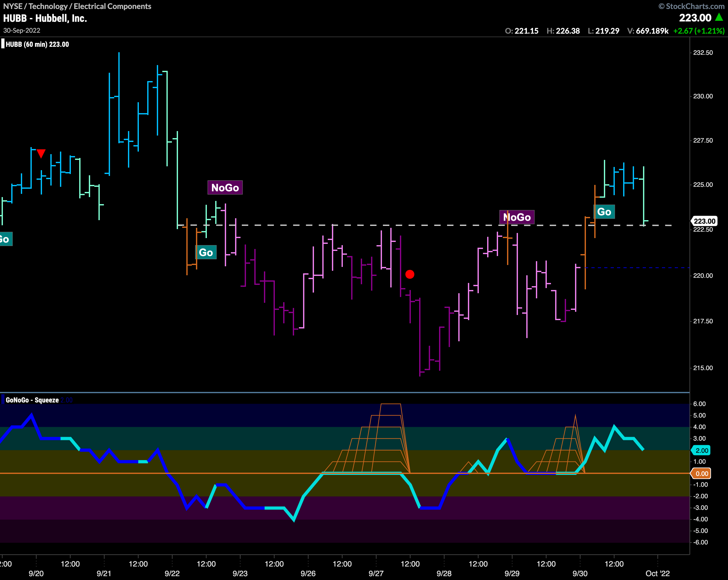Click the 215.00 price axis label
The width and height of the screenshot is (728, 580).
[703, 368]
